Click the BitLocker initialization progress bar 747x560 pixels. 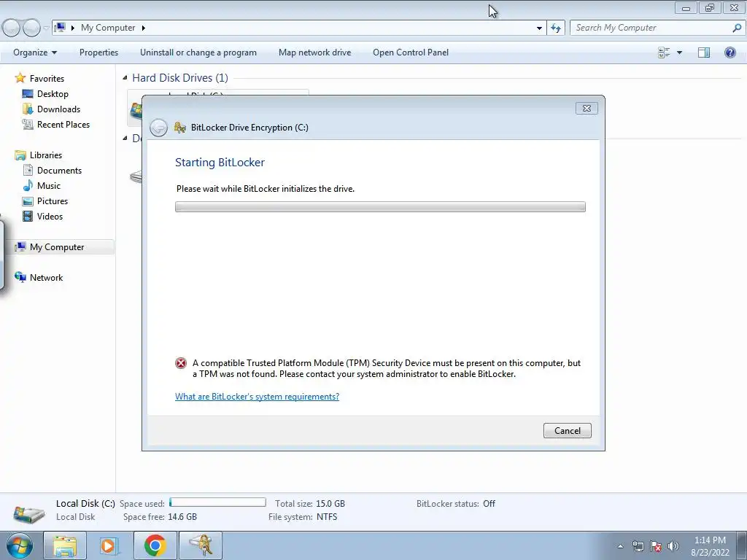pos(380,206)
